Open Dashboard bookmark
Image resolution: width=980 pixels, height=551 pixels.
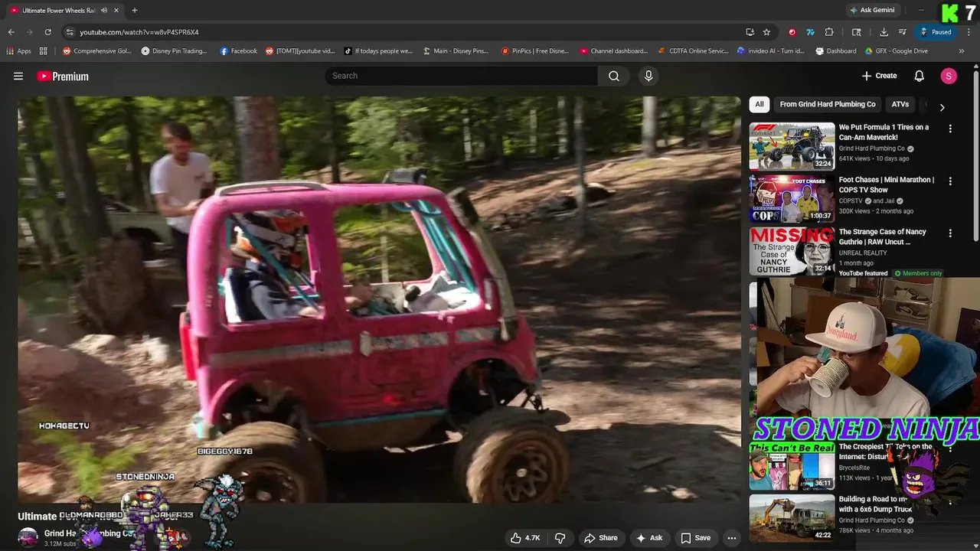(836, 51)
